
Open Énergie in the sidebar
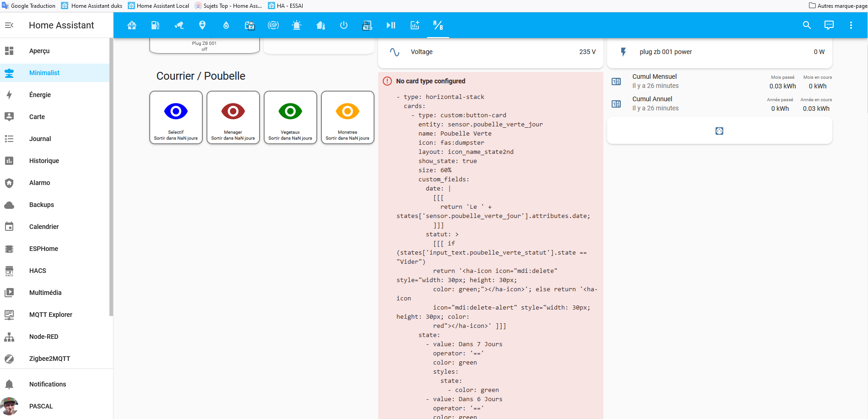coord(40,95)
